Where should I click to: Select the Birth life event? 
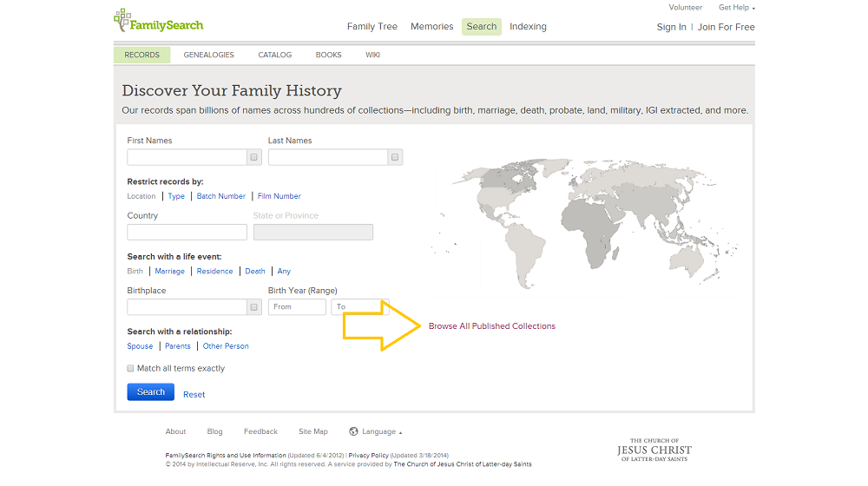[x=135, y=272]
